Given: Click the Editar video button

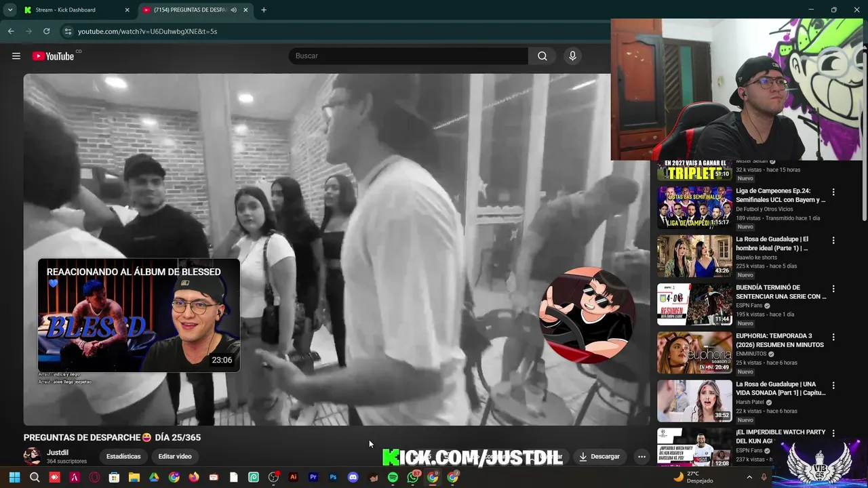Looking at the screenshot, I should point(175,456).
